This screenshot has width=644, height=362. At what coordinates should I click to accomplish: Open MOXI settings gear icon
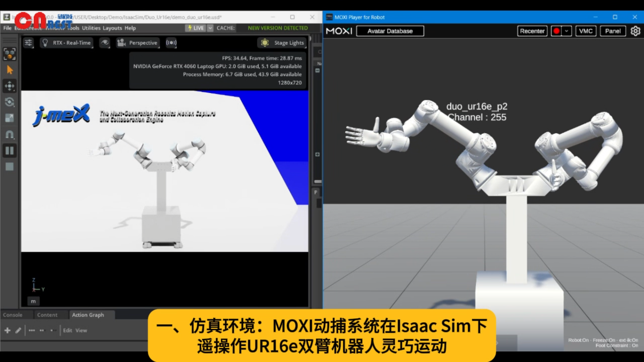(x=635, y=31)
